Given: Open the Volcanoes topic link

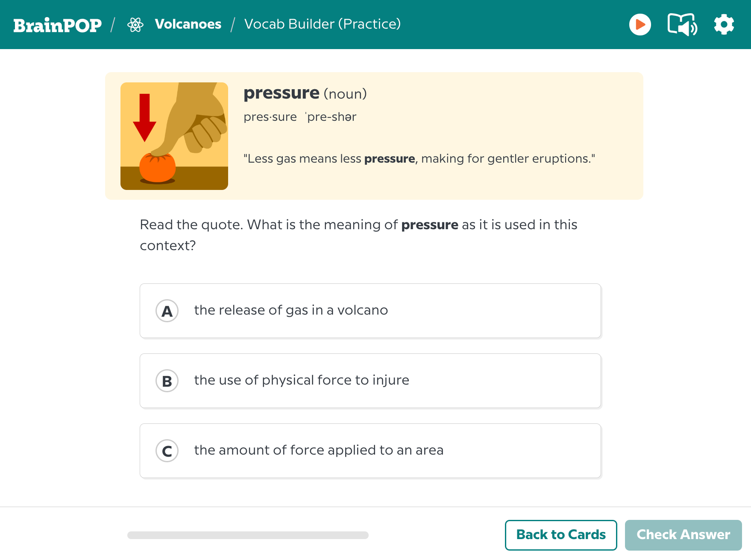Looking at the screenshot, I should [188, 24].
